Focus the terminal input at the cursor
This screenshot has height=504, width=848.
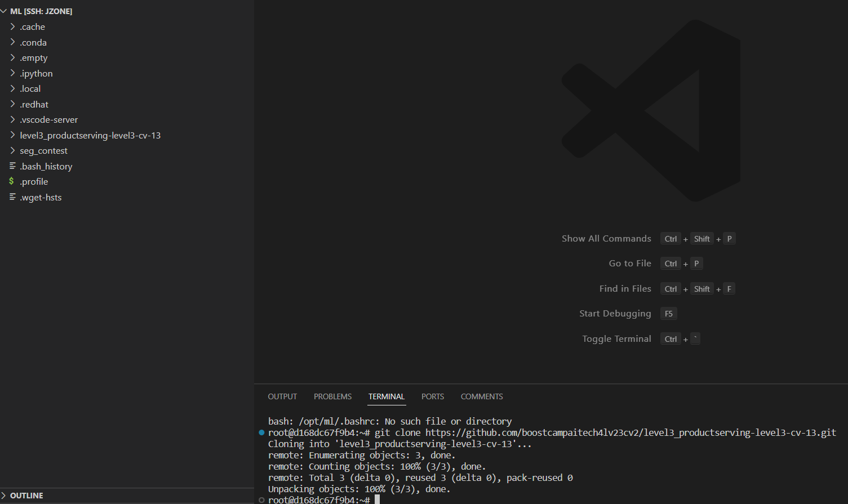[377, 499]
